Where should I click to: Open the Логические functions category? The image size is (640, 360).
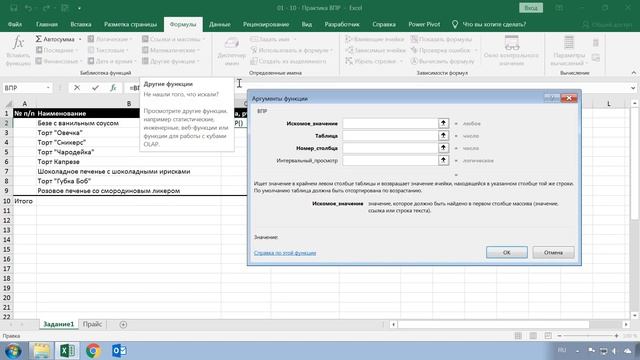[x=110, y=39]
